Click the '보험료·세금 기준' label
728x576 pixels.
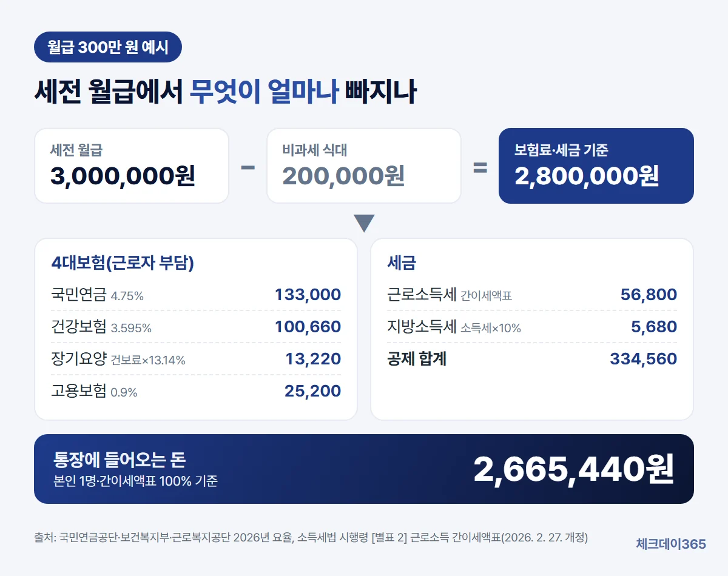(x=561, y=150)
